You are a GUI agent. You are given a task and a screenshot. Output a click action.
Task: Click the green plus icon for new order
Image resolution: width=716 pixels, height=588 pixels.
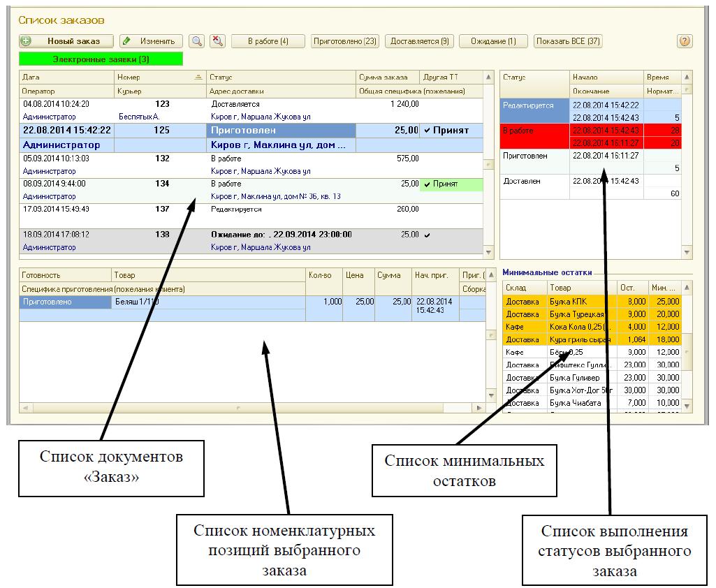27,41
